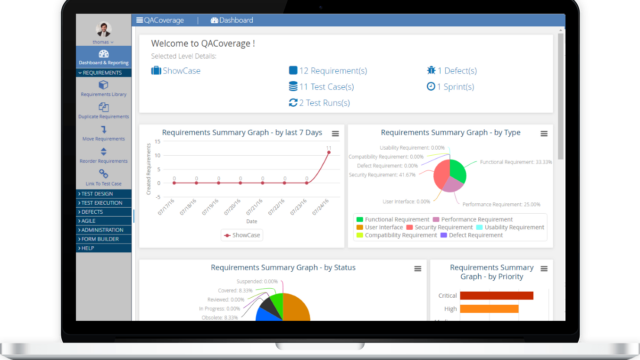Toggle Usability Requirement legend item
640x360 pixels.
click(x=510, y=227)
